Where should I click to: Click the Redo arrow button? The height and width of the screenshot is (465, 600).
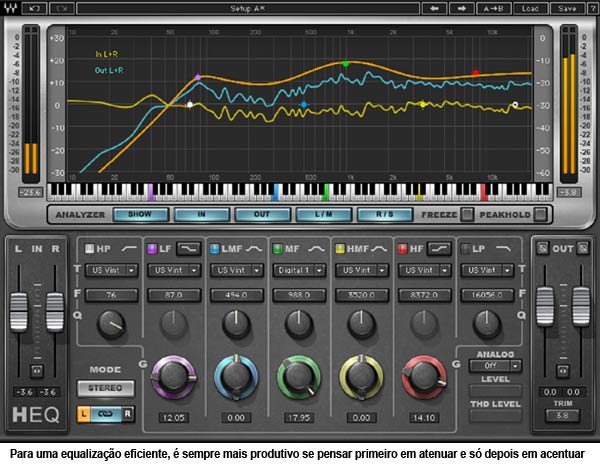pyautogui.click(x=62, y=8)
